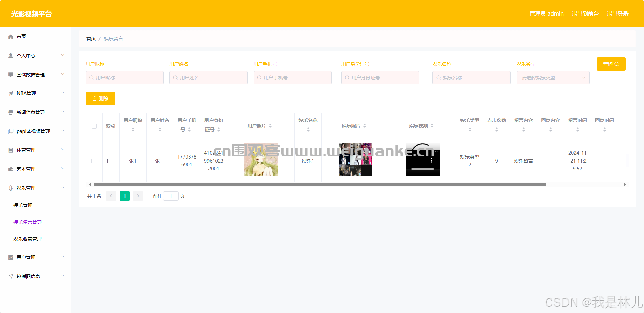This screenshot has height=313, width=644.
Task: Click the 删除 delete button
Action: (100, 98)
